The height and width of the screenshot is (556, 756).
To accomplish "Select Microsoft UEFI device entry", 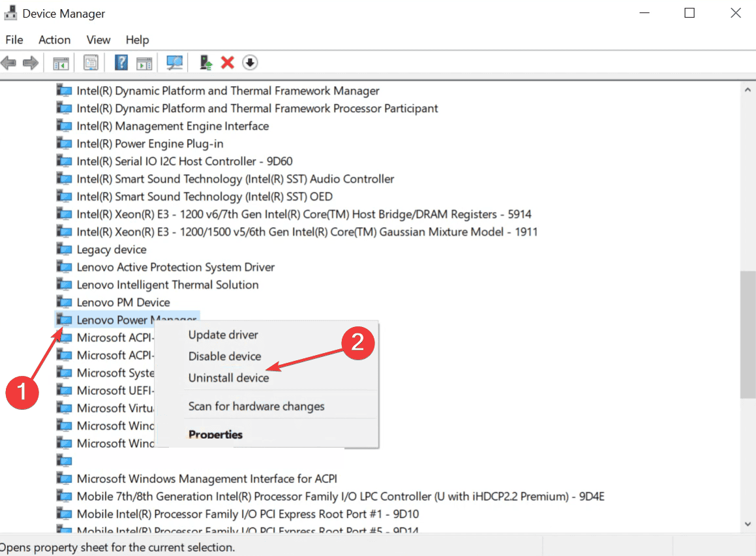I will [x=115, y=391].
